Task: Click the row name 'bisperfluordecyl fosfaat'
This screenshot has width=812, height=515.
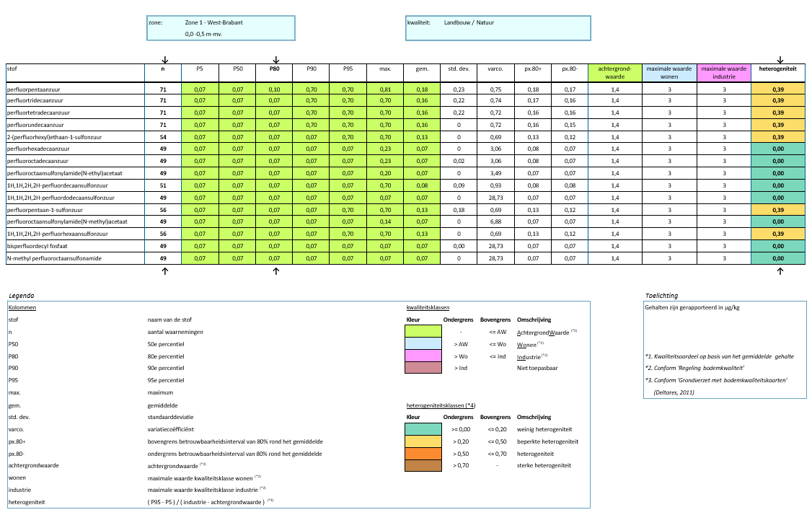Action: tap(37, 246)
